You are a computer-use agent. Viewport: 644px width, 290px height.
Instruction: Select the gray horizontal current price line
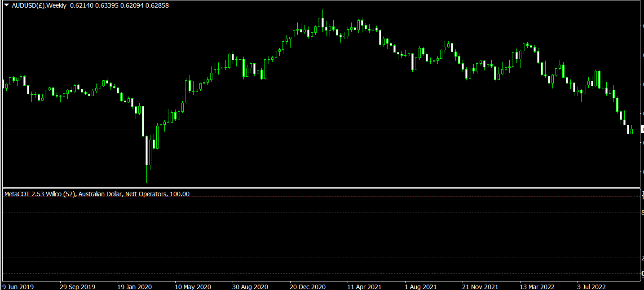(321, 129)
